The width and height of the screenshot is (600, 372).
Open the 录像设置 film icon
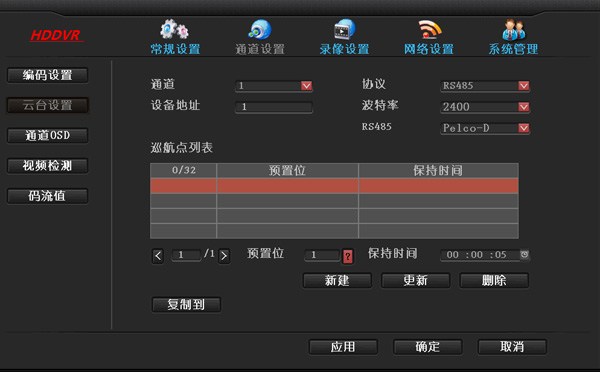pos(344,29)
